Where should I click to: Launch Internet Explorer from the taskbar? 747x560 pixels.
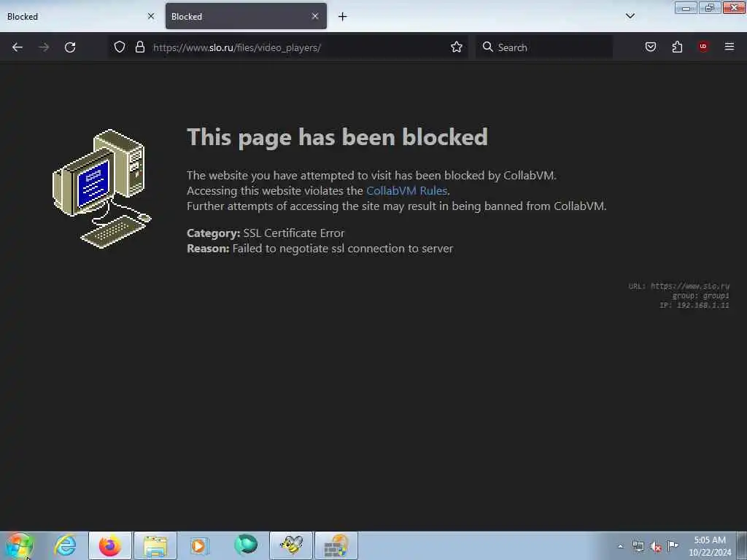pos(65,545)
